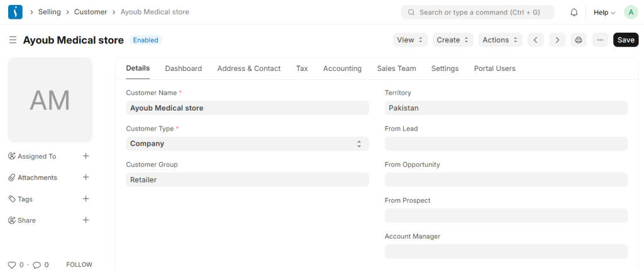
Task: Add a tag with the plus icon
Action: [86, 198]
